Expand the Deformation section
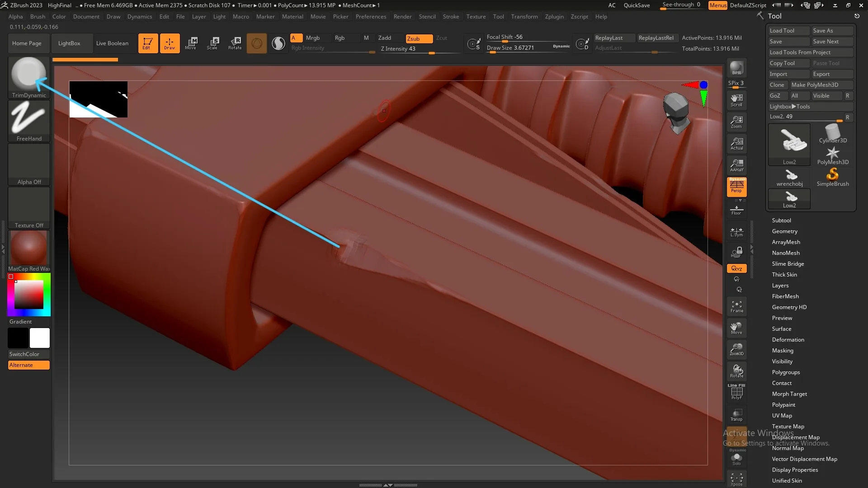This screenshot has width=868, height=488. (788, 340)
